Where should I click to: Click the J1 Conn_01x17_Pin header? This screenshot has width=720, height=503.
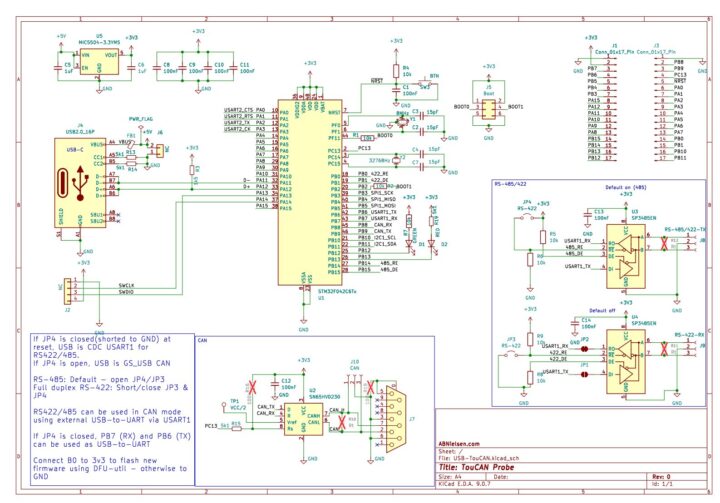(x=609, y=107)
